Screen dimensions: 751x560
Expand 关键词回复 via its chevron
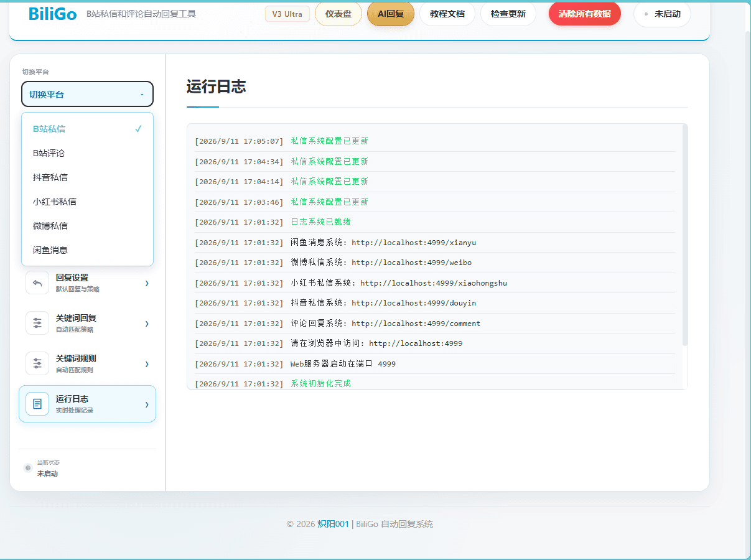point(147,324)
